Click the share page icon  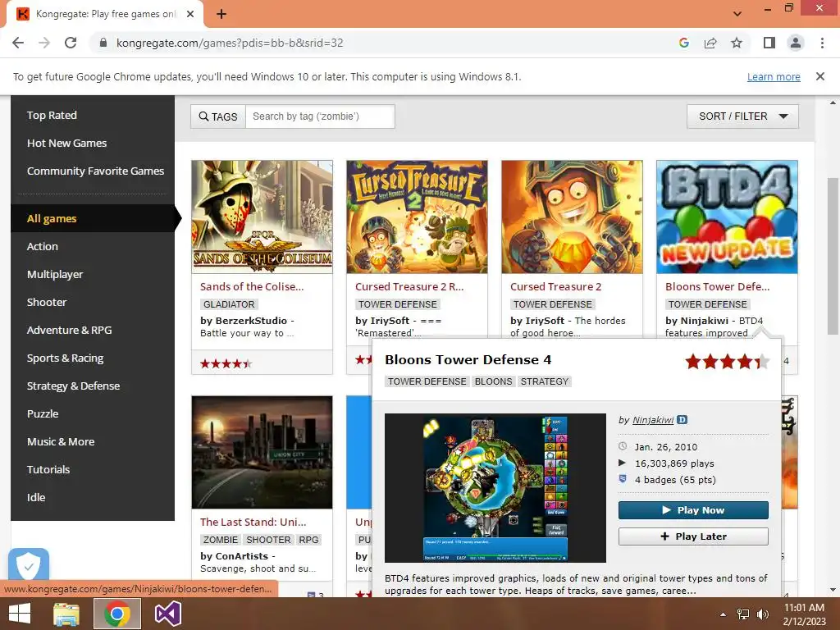click(710, 43)
